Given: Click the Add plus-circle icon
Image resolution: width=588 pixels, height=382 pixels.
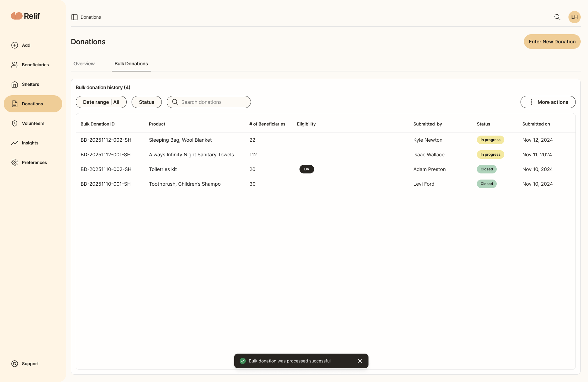Looking at the screenshot, I should 15,45.
